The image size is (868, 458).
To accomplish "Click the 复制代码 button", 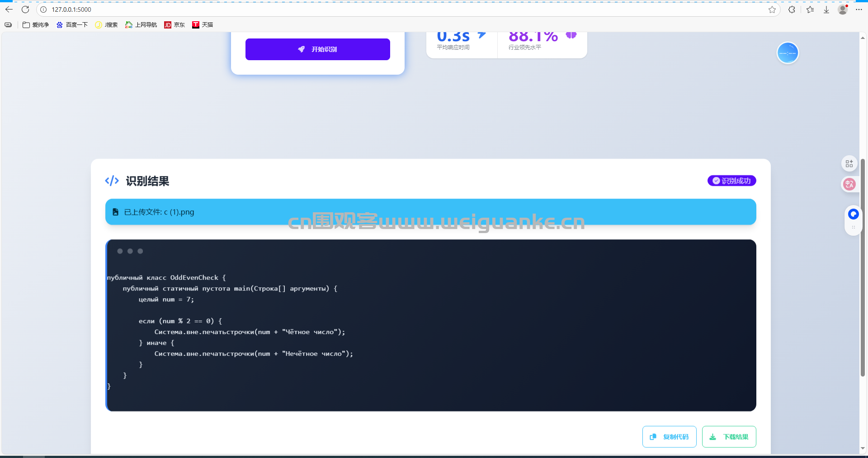I will (669, 437).
